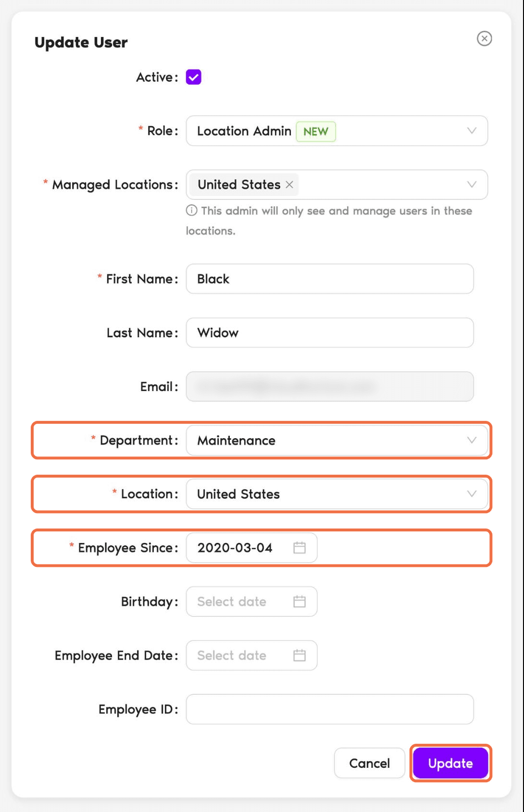524x812 pixels.
Task: Click the Location chevron arrow
Action: pos(472,494)
